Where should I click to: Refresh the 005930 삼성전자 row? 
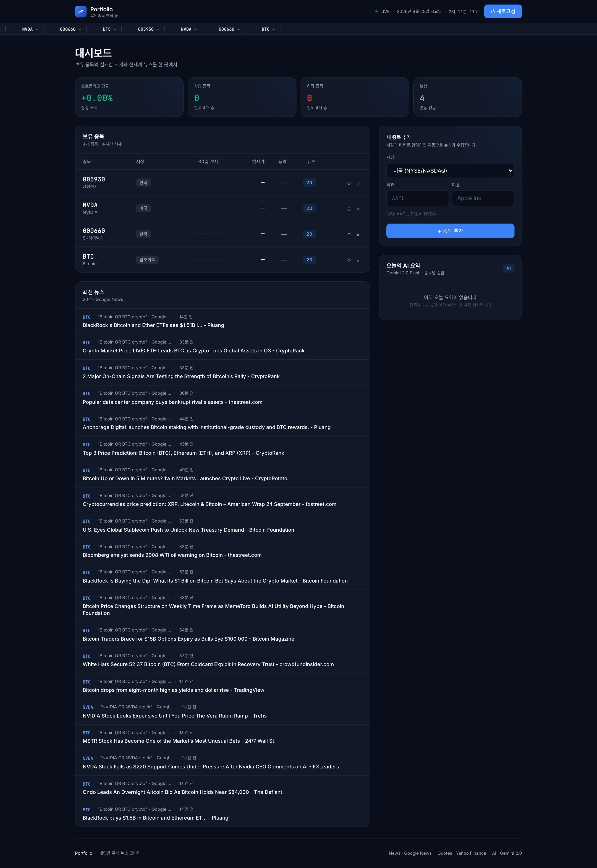coord(349,183)
